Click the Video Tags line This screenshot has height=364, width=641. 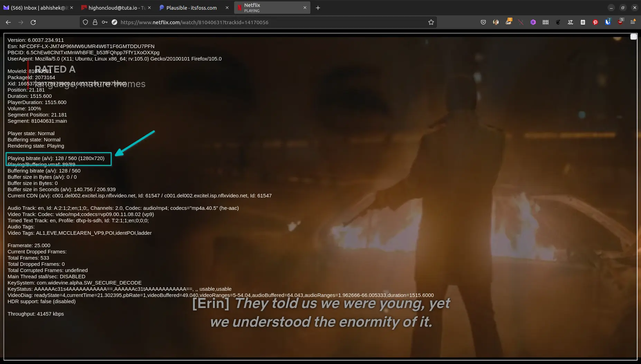click(x=80, y=233)
